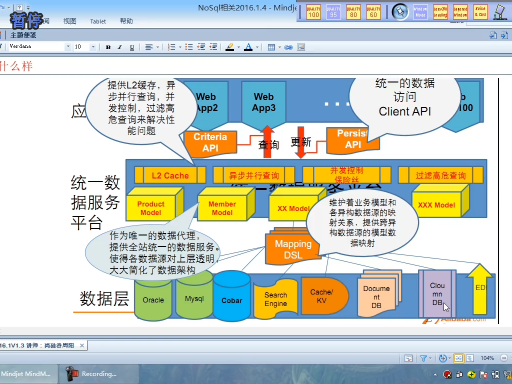512x384 pixels.
Task: Insert a table using the table icon
Action: coord(271,47)
